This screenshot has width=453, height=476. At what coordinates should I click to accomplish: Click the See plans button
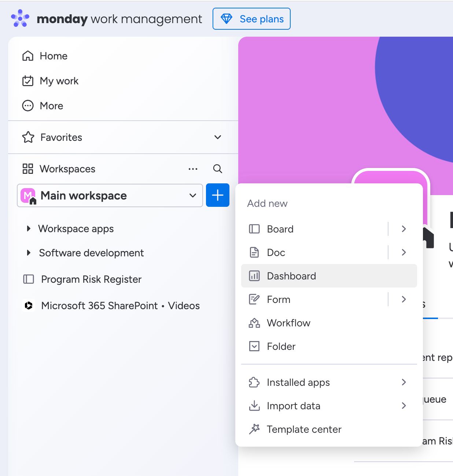pyautogui.click(x=251, y=19)
